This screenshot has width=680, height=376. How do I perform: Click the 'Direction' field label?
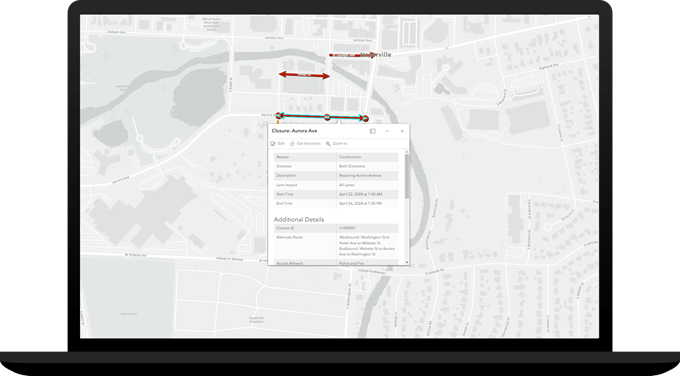[x=284, y=167]
